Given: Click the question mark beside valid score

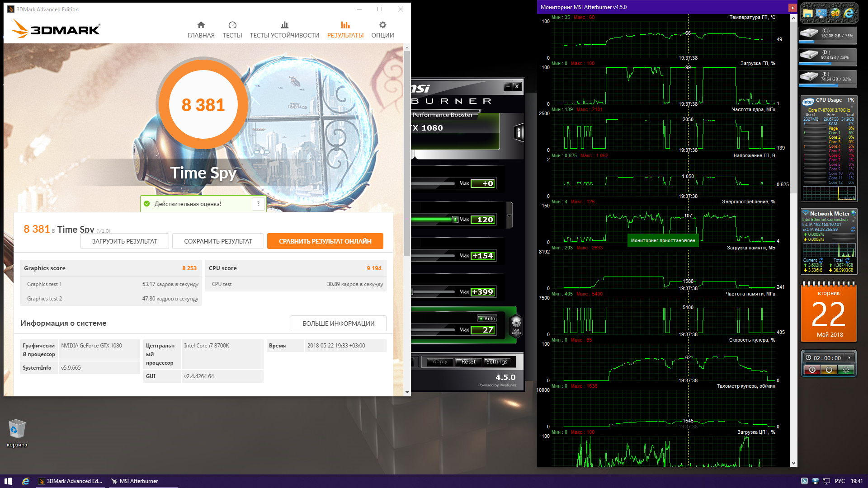Looking at the screenshot, I should click(258, 204).
